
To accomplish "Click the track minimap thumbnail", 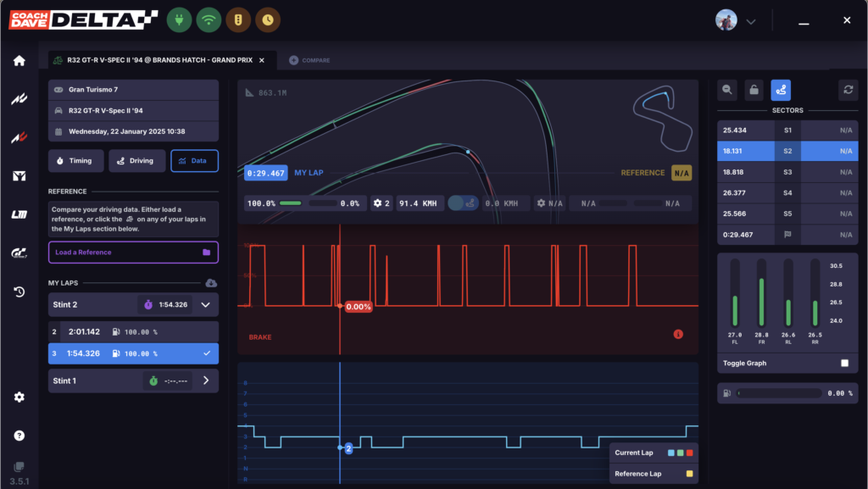I will click(663, 119).
